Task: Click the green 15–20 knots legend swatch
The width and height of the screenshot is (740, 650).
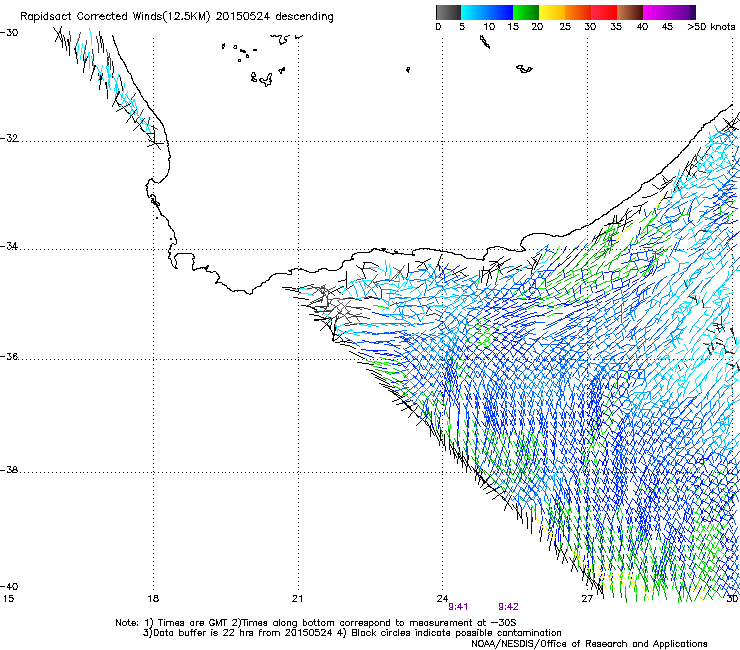Action: 526,12
